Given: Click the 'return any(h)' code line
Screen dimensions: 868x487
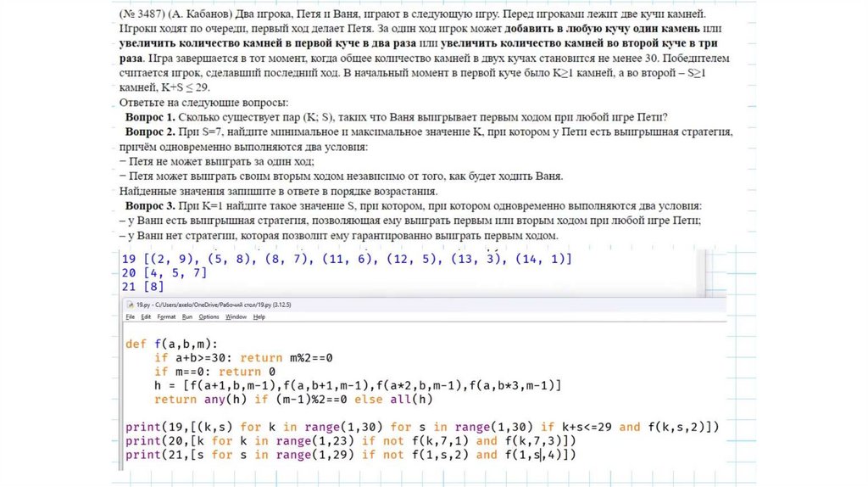Looking at the screenshot, I should click(293, 400).
